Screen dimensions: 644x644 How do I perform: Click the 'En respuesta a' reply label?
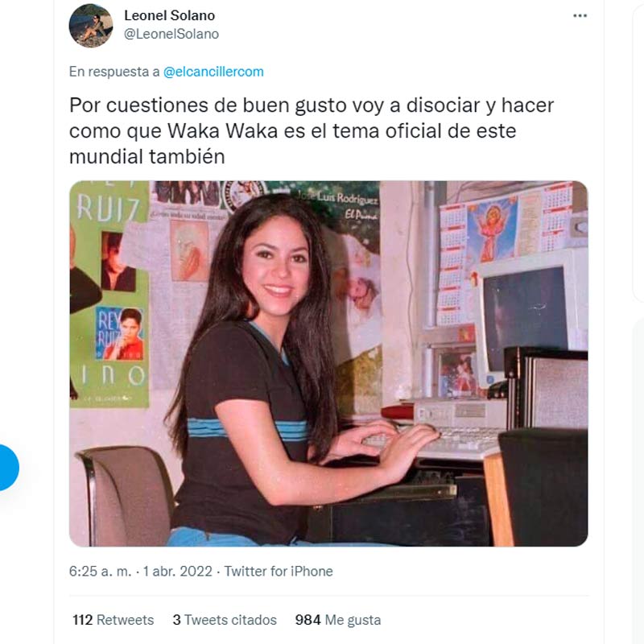(114, 72)
